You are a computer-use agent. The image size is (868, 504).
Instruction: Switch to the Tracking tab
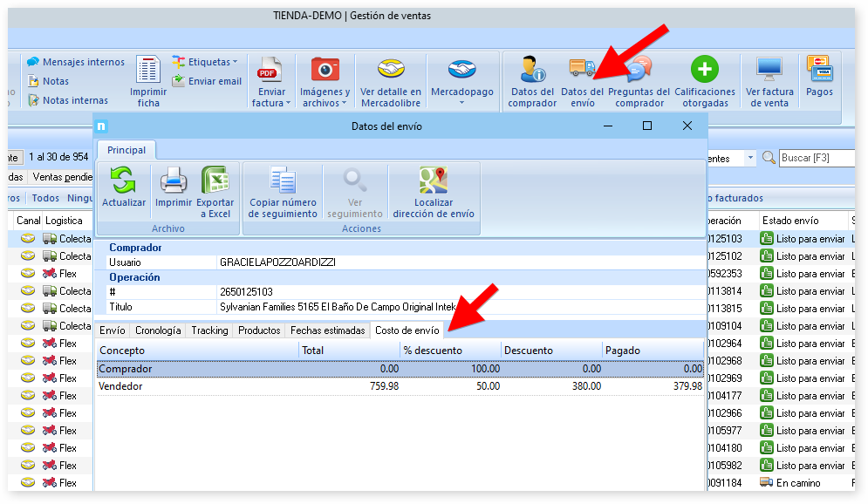point(209,330)
